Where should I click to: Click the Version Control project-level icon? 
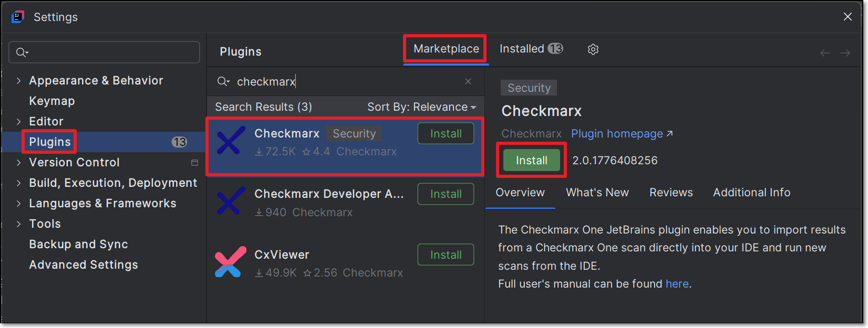(194, 163)
